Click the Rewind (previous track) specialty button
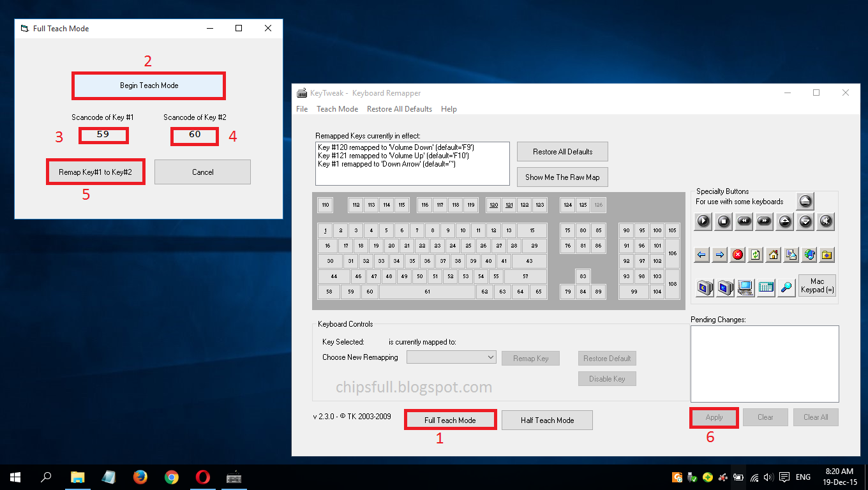The height and width of the screenshot is (490, 868). click(x=744, y=221)
